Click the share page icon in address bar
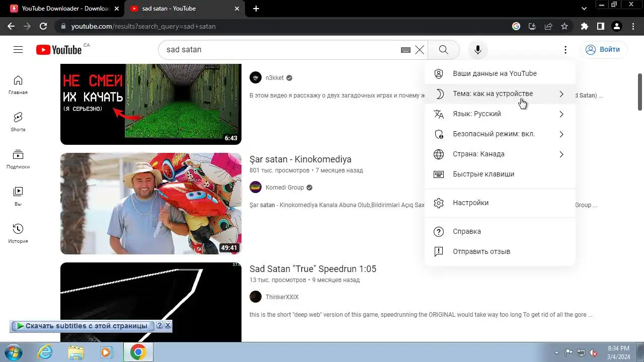This screenshot has width=644, height=362. coord(548,26)
